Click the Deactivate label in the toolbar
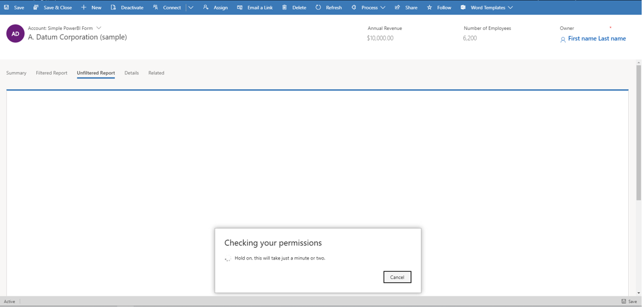This screenshot has height=307, width=644. pos(132,8)
